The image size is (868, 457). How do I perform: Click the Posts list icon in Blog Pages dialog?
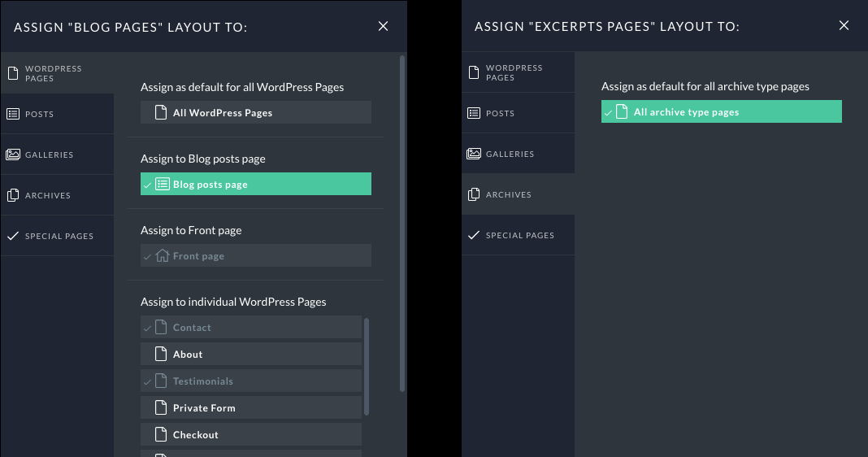pyautogui.click(x=13, y=114)
